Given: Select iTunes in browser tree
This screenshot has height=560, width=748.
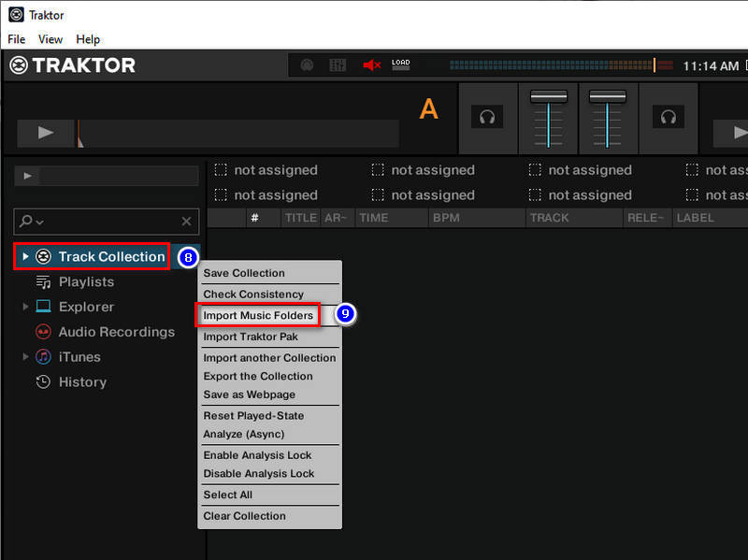Looking at the screenshot, I should click(x=79, y=357).
